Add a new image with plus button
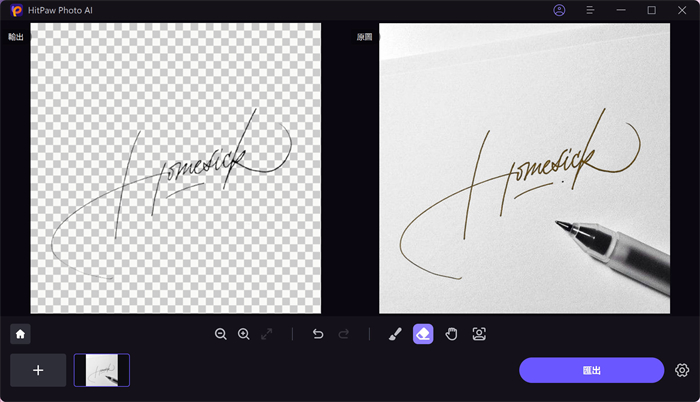Image resolution: width=700 pixels, height=402 pixels. click(x=38, y=370)
